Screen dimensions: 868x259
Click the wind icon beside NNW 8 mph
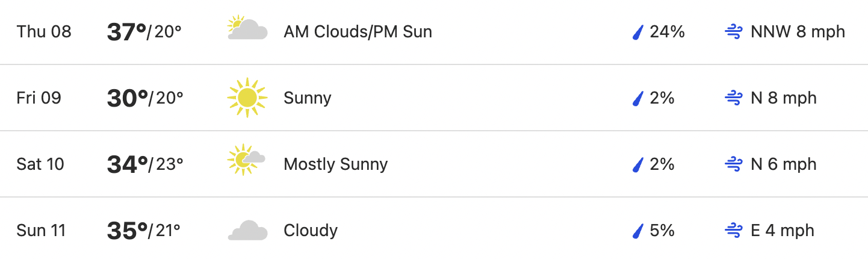[733, 32]
